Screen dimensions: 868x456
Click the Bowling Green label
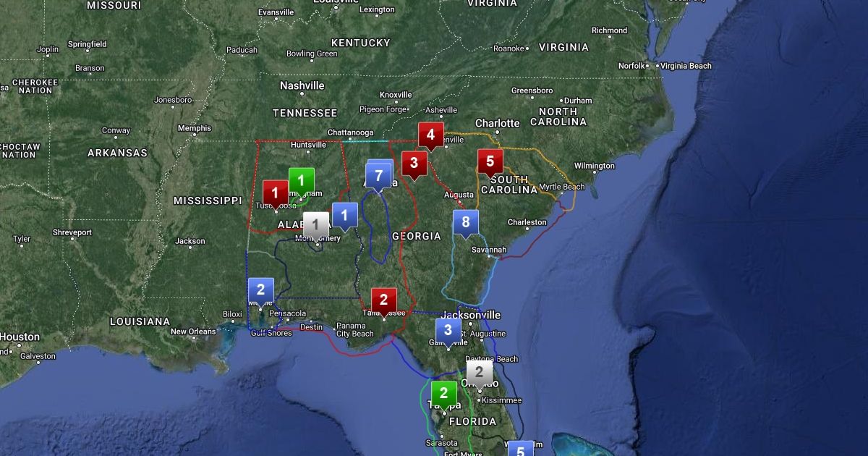312,54
